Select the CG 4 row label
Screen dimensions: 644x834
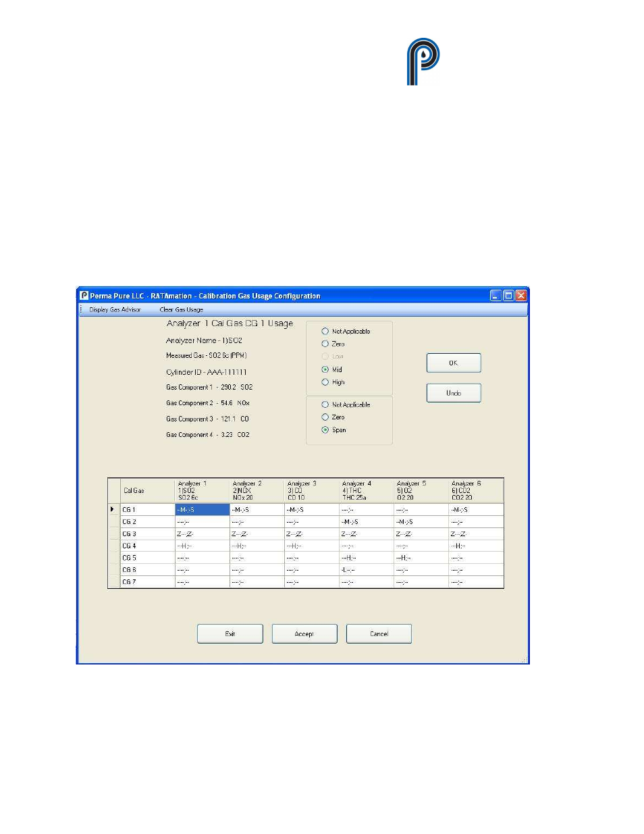point(147,546)
